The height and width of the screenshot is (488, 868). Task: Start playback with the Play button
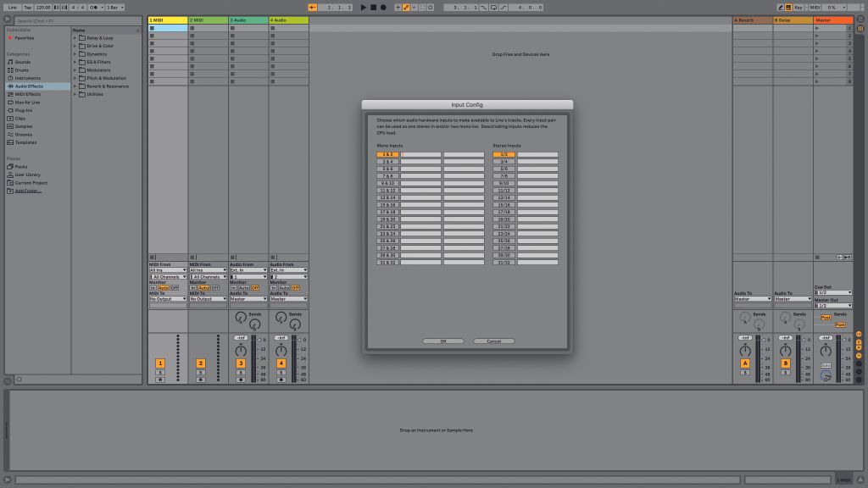[363, 7]
